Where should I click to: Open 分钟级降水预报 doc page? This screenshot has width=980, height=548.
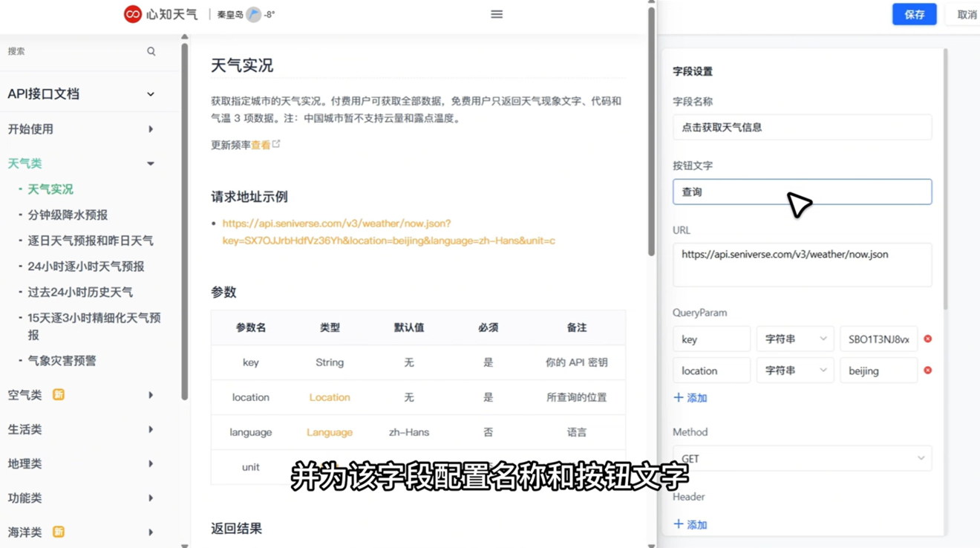(68, 215)
